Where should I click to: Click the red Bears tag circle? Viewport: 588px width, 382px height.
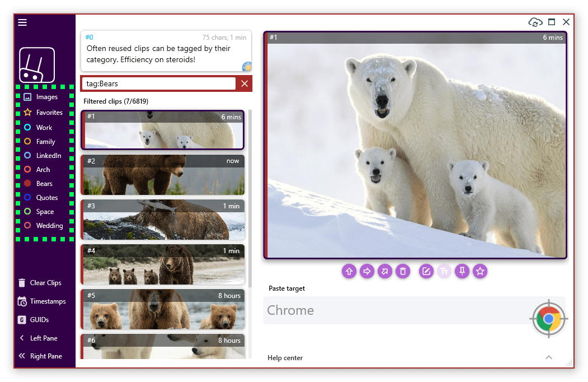(27, 183)
